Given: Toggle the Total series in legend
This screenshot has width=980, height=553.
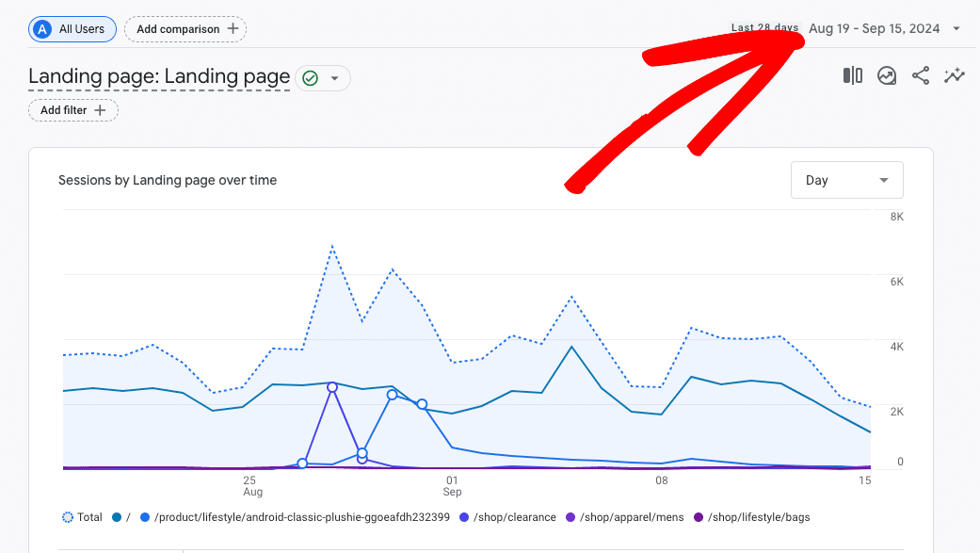Looking at the screenshot, I should coord(82,517).
